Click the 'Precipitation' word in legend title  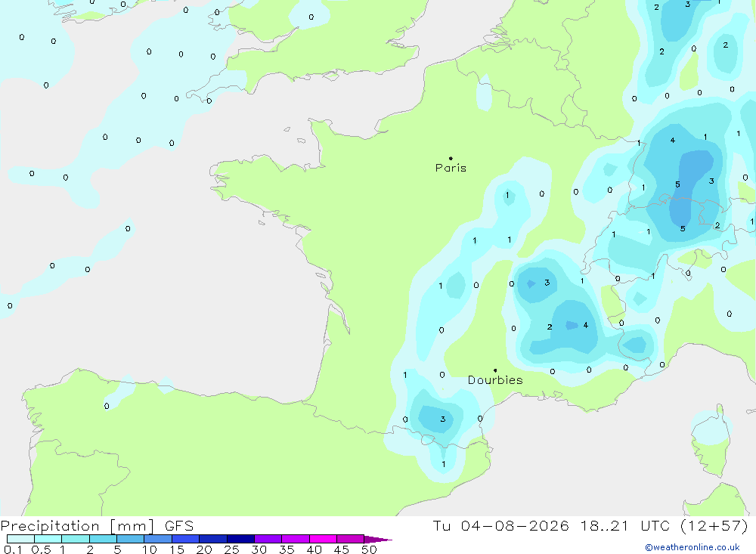click(x=50, y=526)
